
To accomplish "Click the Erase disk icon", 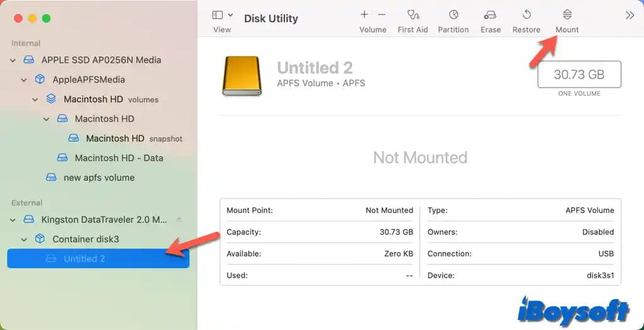I will (x=490, y=15).
